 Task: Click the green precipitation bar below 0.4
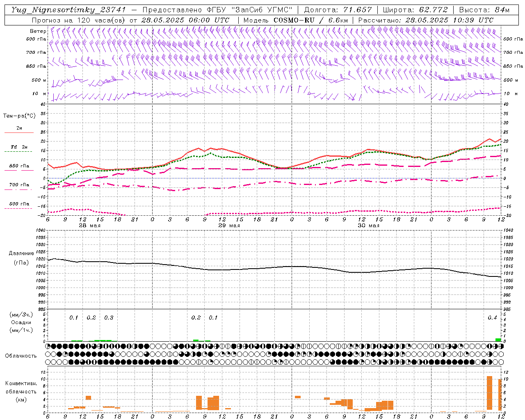pyautogui.click(x=498, y=340)
